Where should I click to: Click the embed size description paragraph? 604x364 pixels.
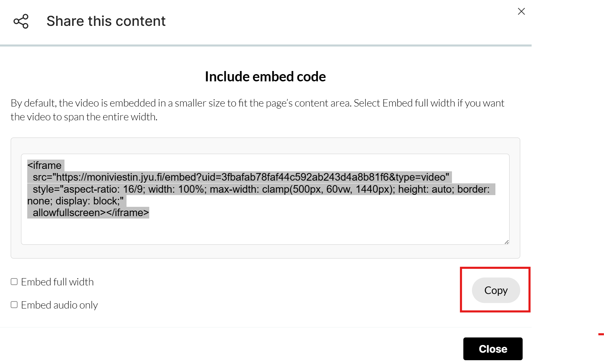(257, 110)
